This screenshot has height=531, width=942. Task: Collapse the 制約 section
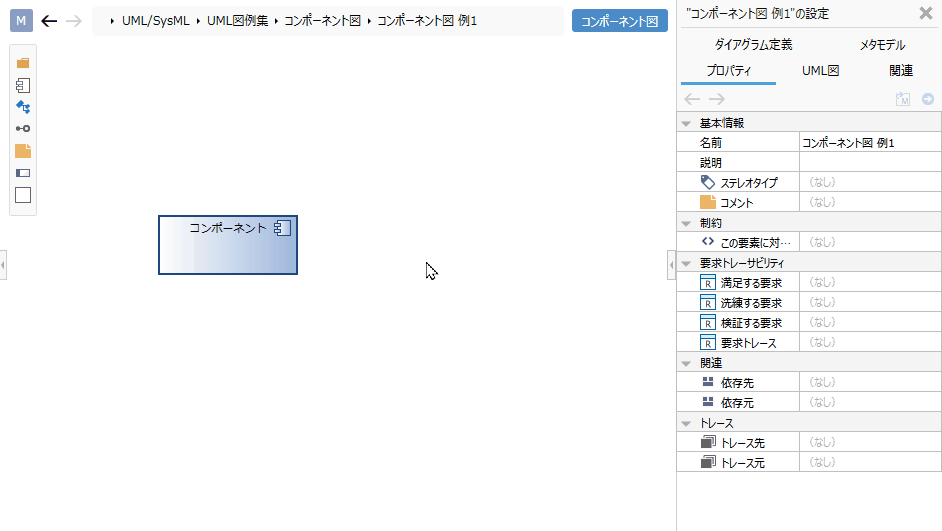coord(686,223)
